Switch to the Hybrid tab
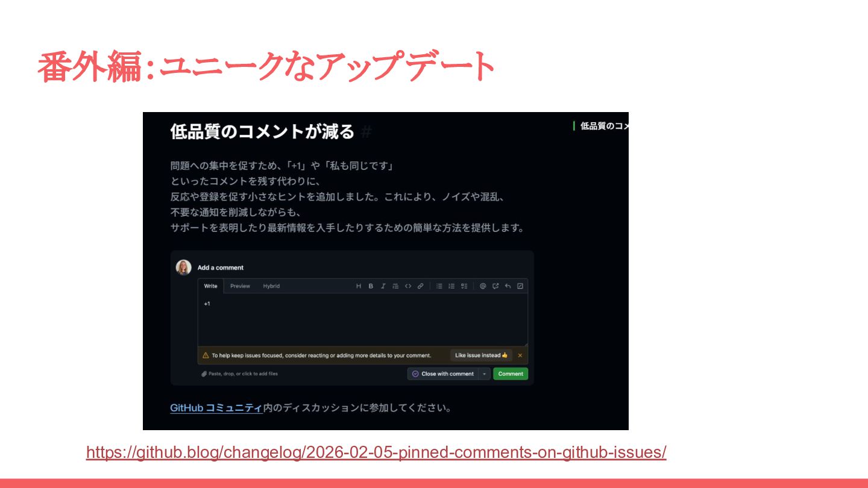The width and height of the screenshot is (868, 488). coord(271,286)
